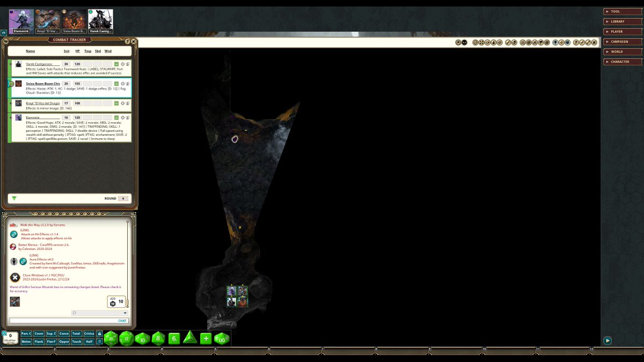
Task: Roll the green d4 pyramid die
Action: pyautogui.click(x=190, y=337)
